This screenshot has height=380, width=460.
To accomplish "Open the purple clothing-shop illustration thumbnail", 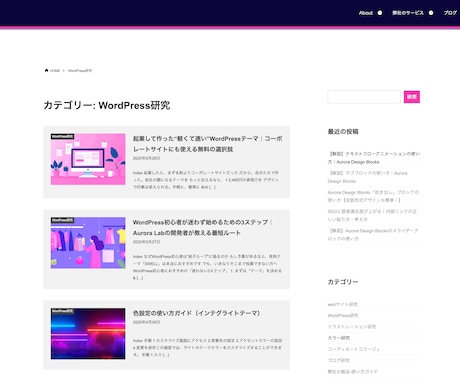I will [x=88, y=243].
